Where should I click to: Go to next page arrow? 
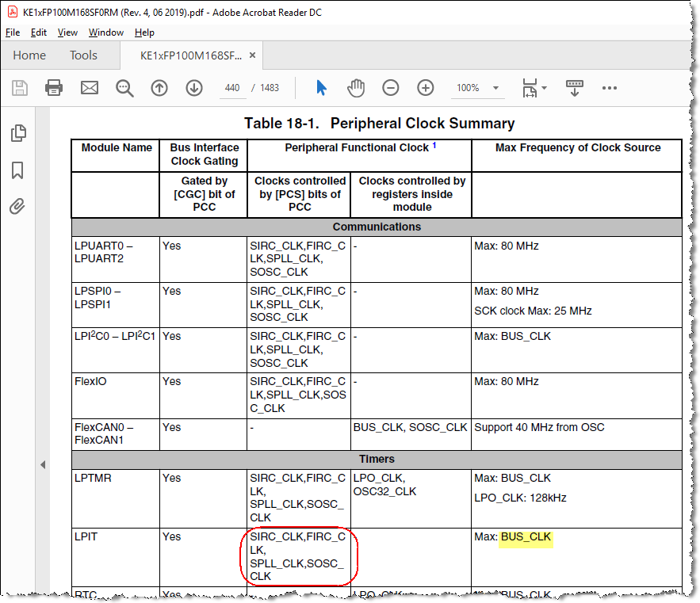pos(194,88)
